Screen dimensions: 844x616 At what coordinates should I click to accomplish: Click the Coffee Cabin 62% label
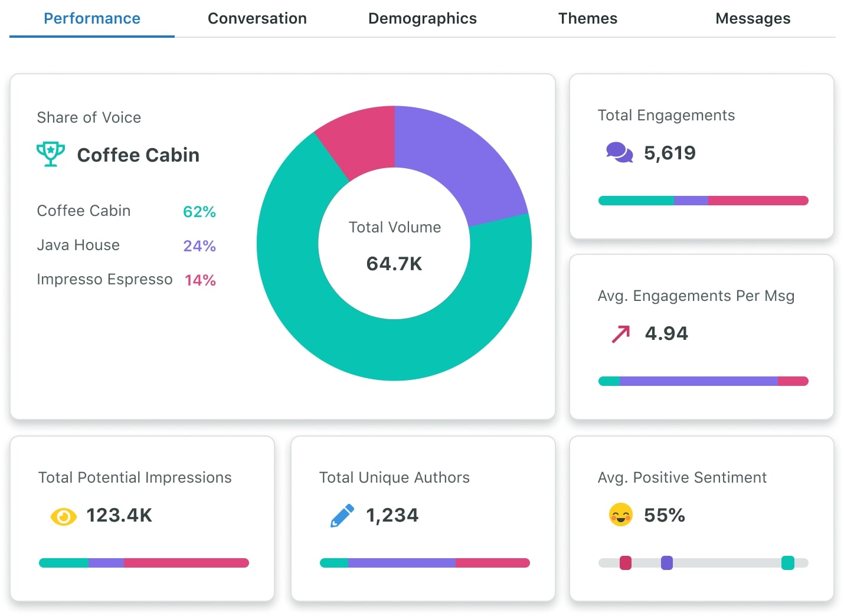click(x=199, y=211)
